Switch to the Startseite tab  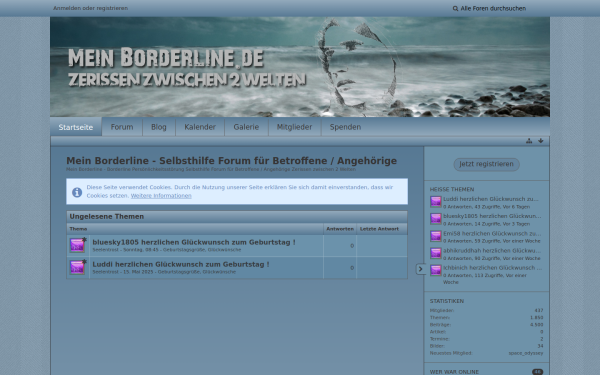pos(76,127)
